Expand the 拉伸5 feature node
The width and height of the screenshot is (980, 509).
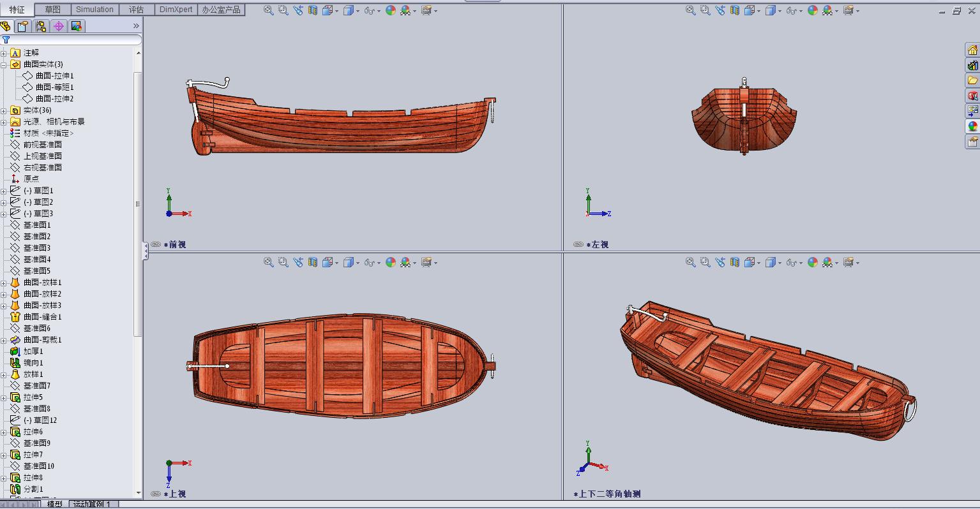coord(4,397)
